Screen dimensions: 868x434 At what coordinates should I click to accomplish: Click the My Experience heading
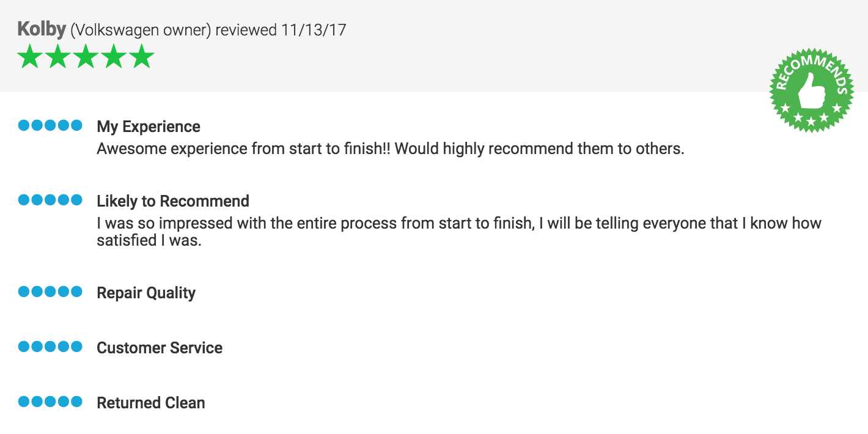point(149,127)
